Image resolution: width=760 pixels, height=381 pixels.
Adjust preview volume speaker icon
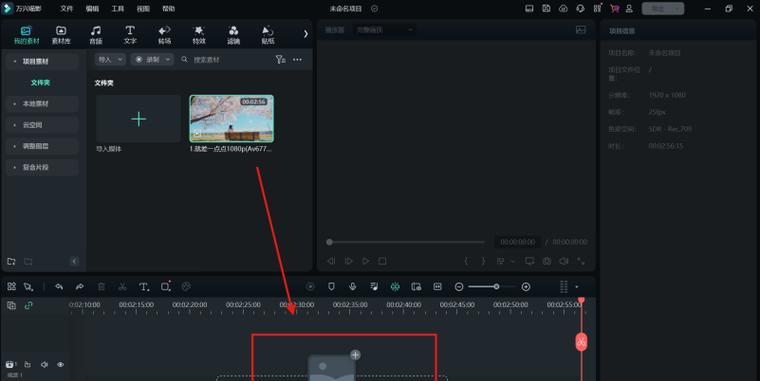[564, 261]
